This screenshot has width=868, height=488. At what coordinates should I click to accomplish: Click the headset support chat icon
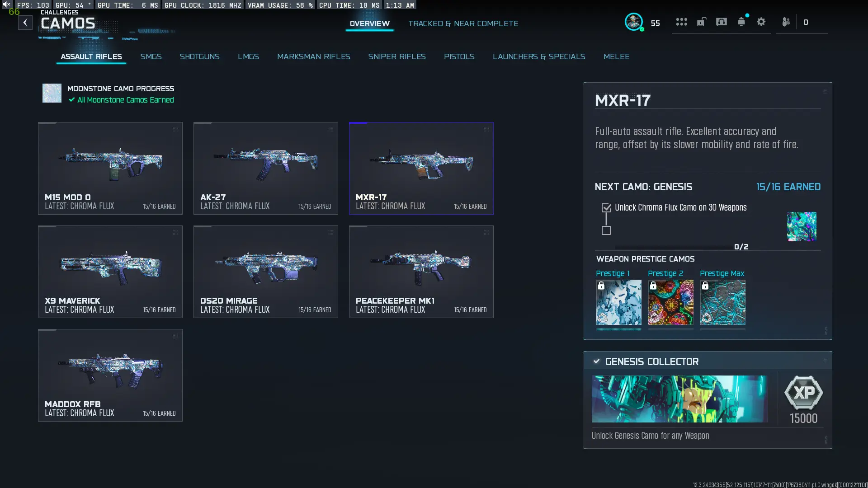point(722,22)
